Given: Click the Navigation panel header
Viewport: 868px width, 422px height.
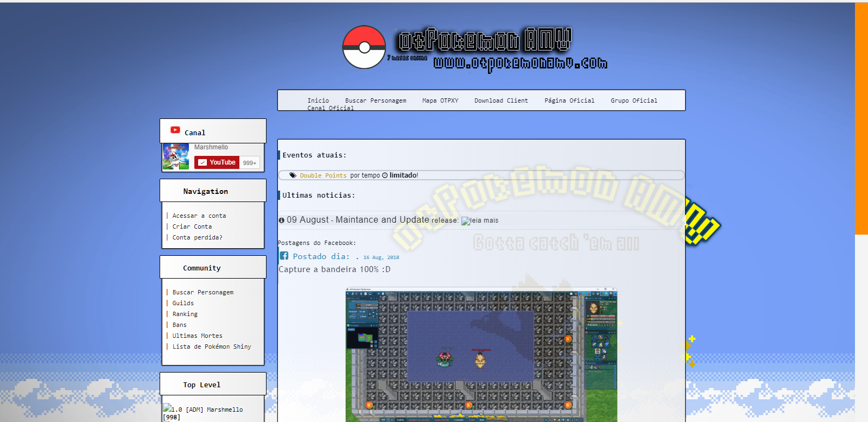Looking at the screenshot, I should point(213,191).
